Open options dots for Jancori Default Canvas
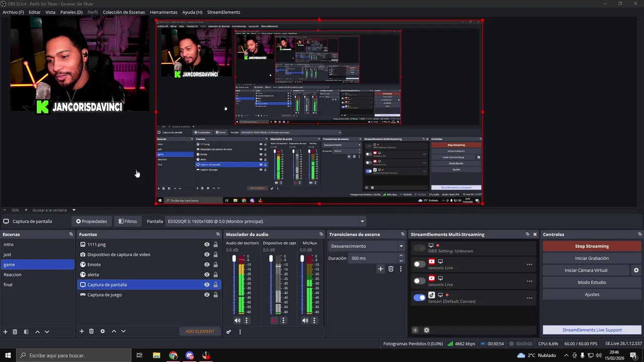Screen dimensions: 644x362 coord(529,298)
